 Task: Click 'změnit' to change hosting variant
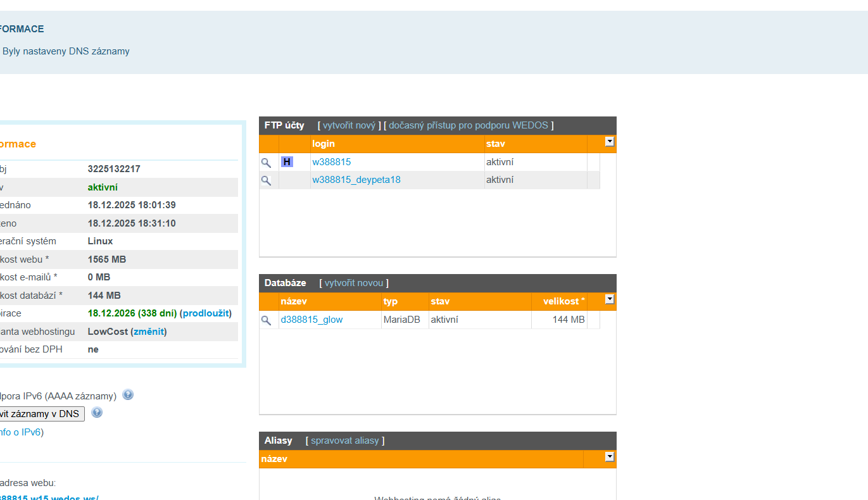pyautogui.click(x=149, y=331)
